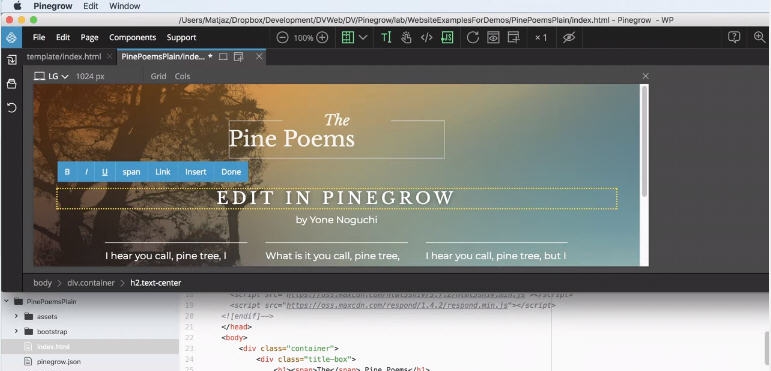Click the ×1 view multiplier
The image size is (771, 371).
[541, 37]
